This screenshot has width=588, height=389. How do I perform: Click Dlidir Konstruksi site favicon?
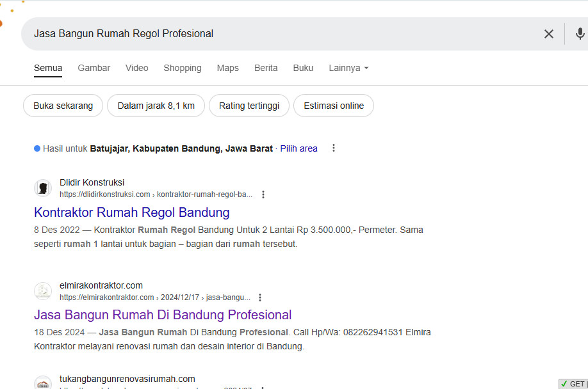[x=43, y=188]
